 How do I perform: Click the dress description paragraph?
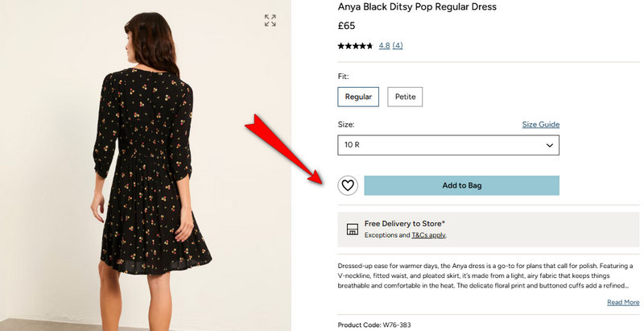click(x=483, y=275)
